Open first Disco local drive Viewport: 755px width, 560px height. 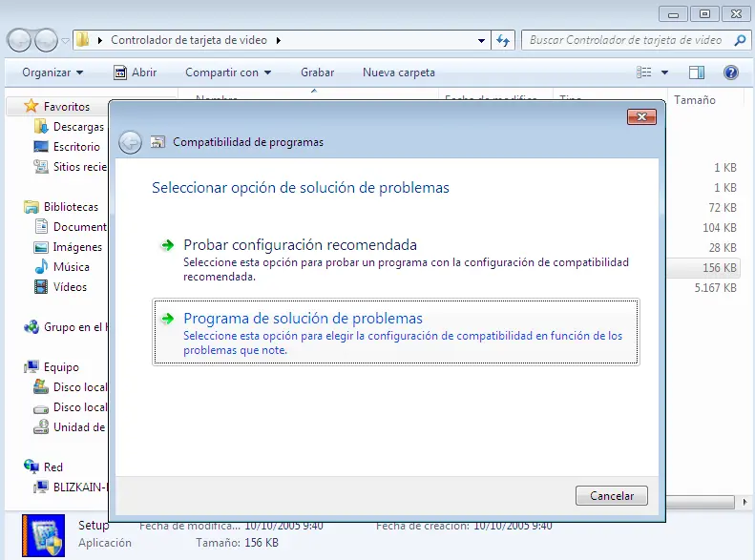71,387
